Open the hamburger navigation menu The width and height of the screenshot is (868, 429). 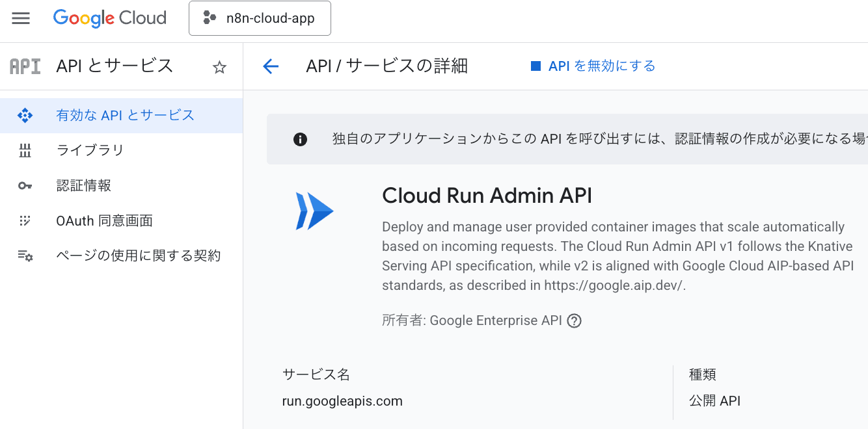[x=21, y=18]
